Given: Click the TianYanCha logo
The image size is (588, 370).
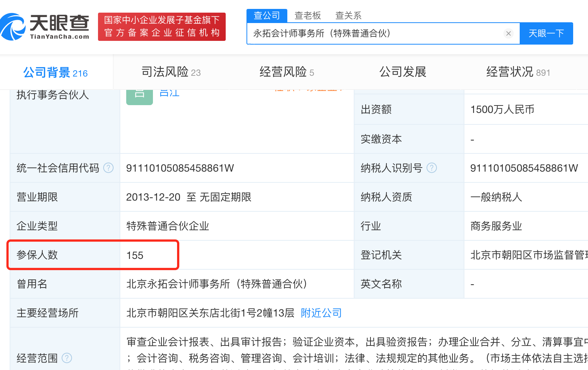Looking at the screenshot, I should coord(45,27).
